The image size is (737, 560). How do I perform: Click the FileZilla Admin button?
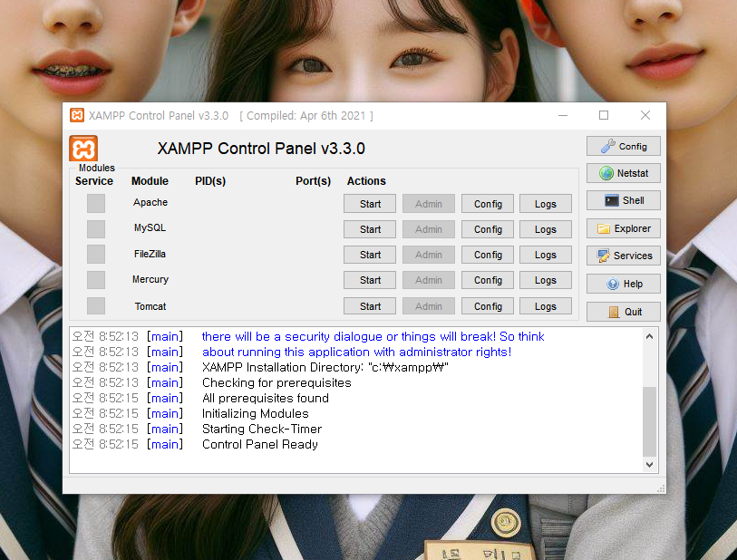(x=428, y=255)
